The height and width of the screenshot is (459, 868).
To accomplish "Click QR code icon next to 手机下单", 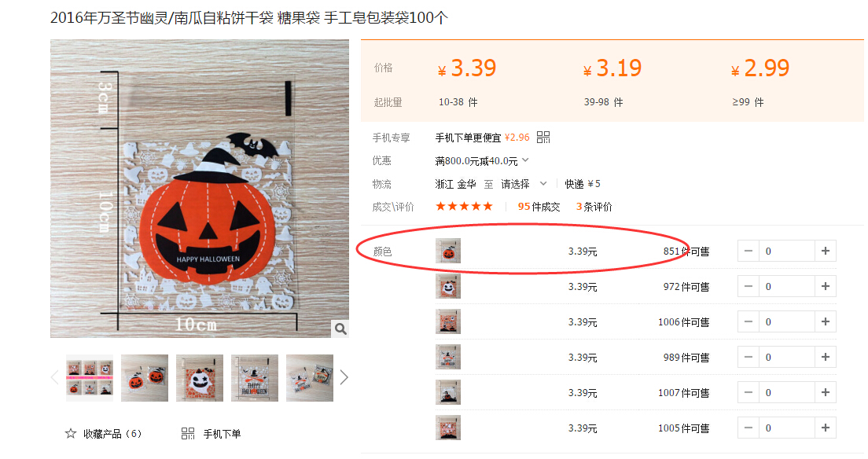I will [x=188, y=434].
